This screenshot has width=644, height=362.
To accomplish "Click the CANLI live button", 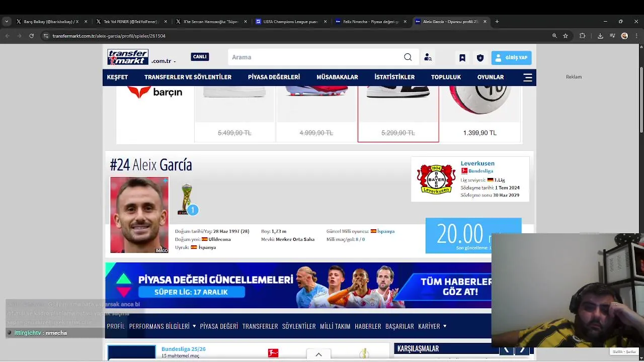I will (200, 57).
